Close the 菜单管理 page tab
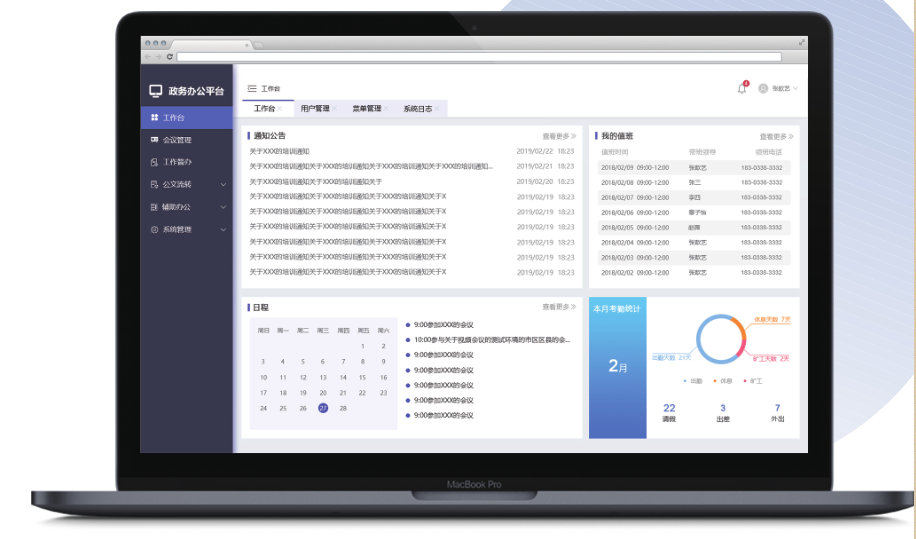The height and width of the screenshot is (539, 916). (x=386, y=109)
